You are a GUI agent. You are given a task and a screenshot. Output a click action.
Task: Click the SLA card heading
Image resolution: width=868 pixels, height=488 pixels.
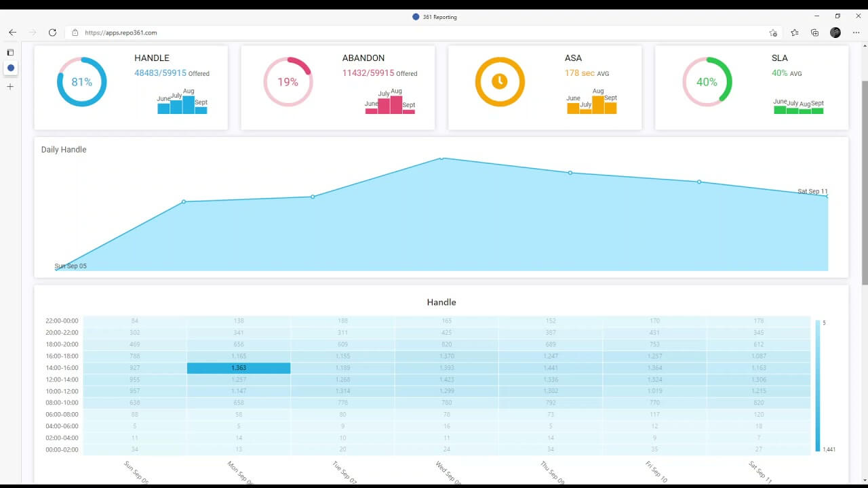(x=780, y=58)
